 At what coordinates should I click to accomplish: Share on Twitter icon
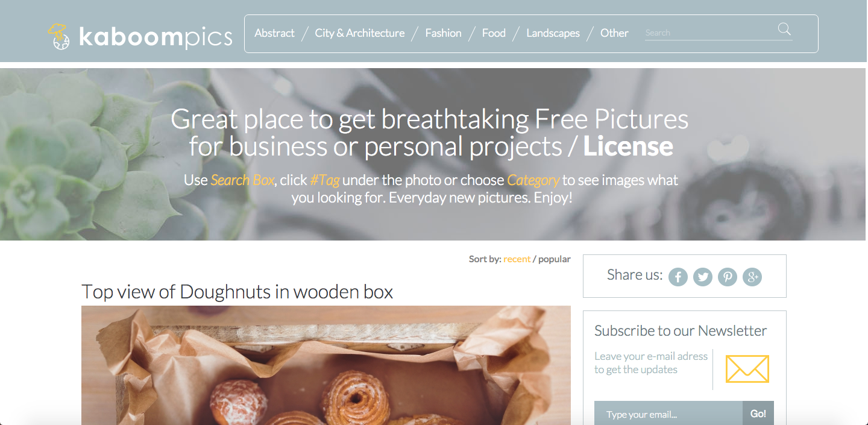(x=703, y=277)
